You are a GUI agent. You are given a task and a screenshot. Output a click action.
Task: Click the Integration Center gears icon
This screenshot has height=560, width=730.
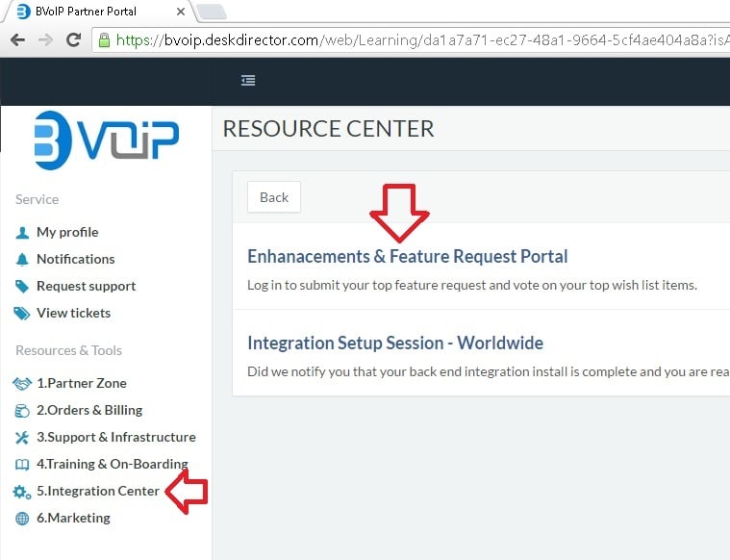tap(22, 492)
